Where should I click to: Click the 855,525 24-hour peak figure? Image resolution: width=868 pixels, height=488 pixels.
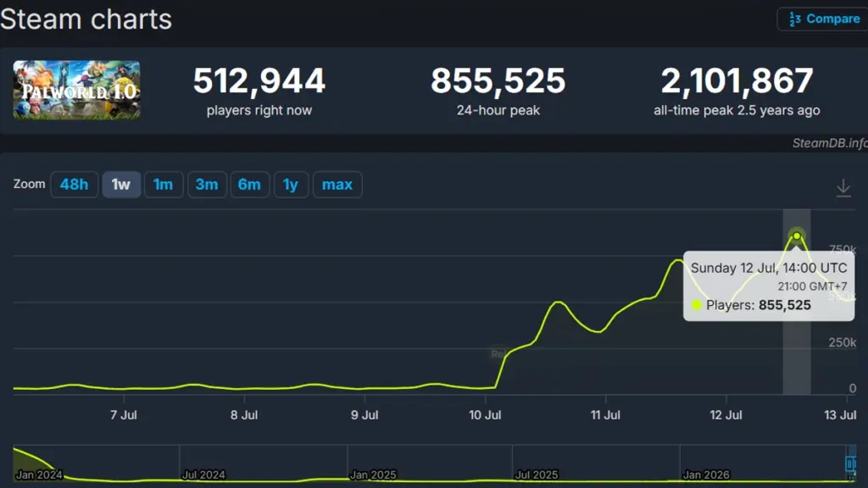[x=498, y=80]
